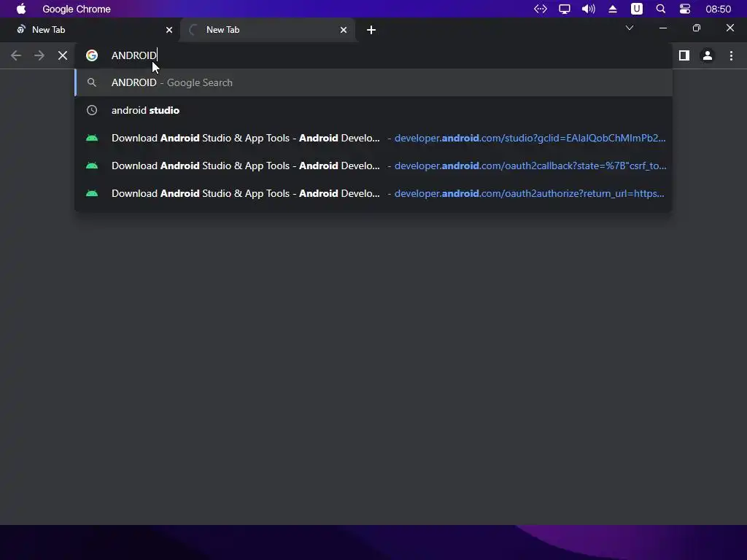Close the first New Tab

169,29
